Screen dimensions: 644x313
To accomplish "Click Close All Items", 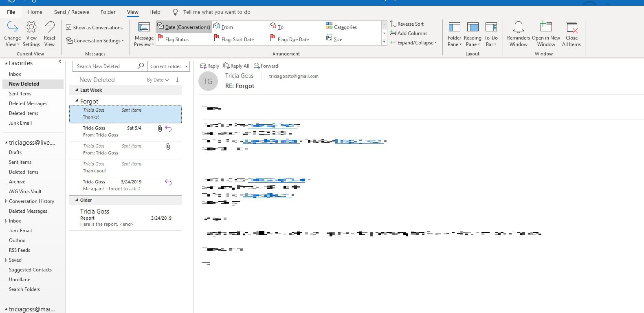I will (571, 34).
